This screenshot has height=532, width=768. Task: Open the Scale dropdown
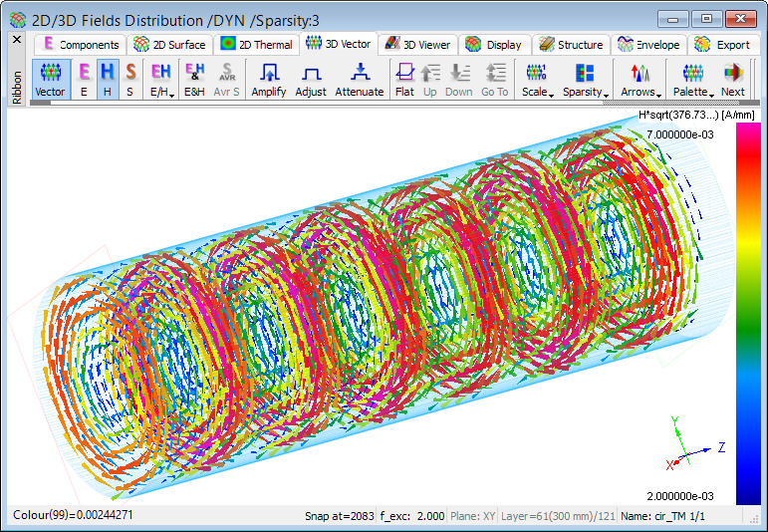[537, 79]
